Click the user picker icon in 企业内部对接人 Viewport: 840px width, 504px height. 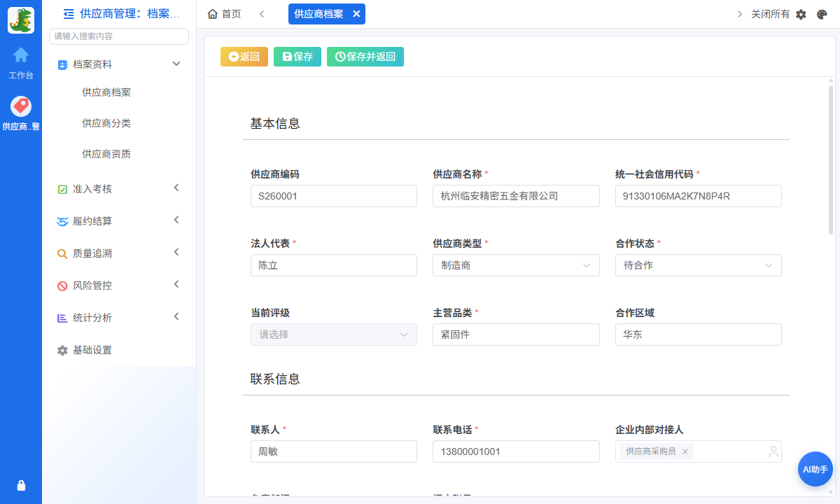[x=773, y=451]
